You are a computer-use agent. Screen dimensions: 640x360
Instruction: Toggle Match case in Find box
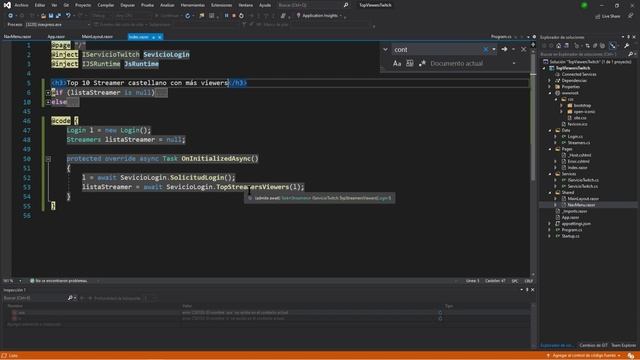(x=397, y=64)
